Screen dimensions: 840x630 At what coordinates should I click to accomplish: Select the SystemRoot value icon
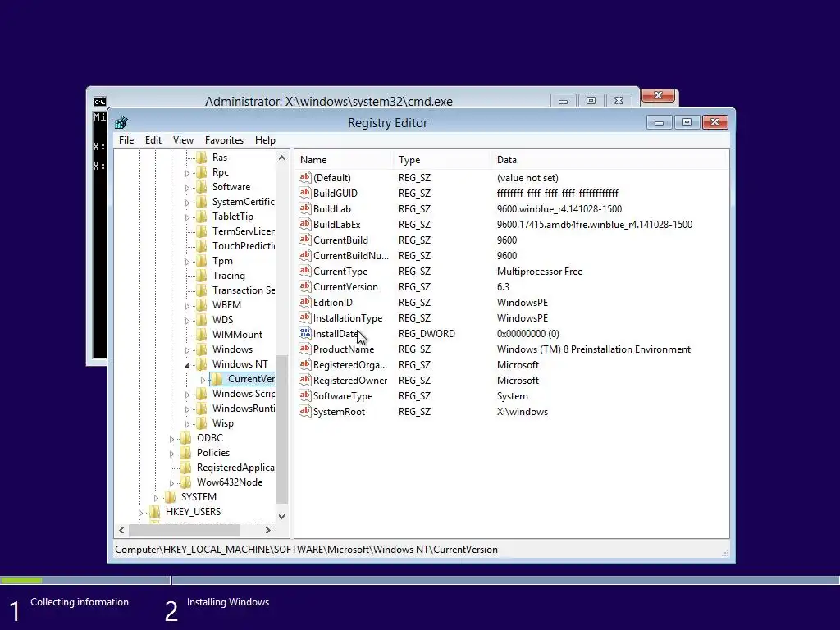(305, 411)
